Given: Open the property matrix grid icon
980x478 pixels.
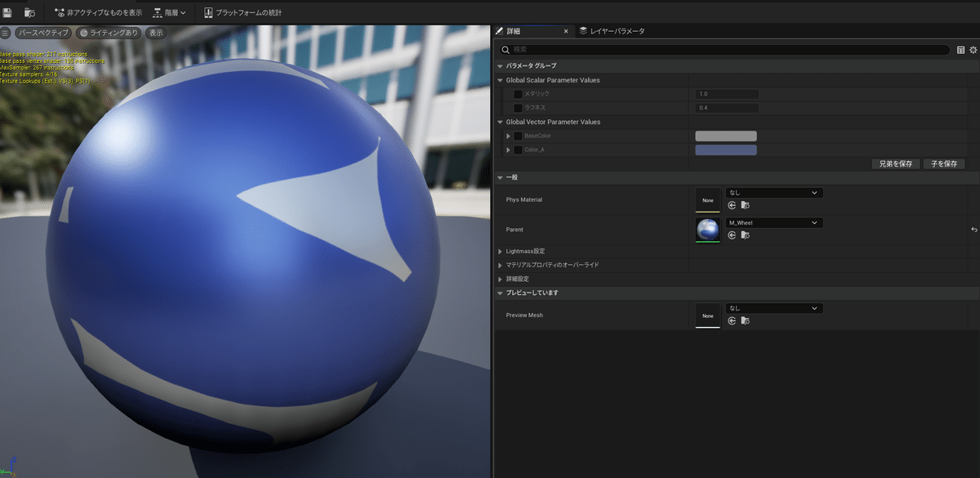Looking at the screenshot, I should (960, 50).
